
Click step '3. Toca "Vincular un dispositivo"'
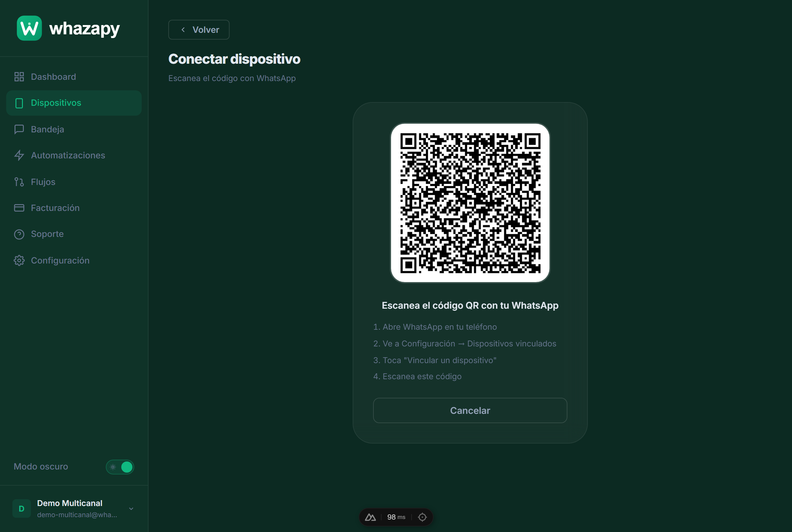pos(435,360)
